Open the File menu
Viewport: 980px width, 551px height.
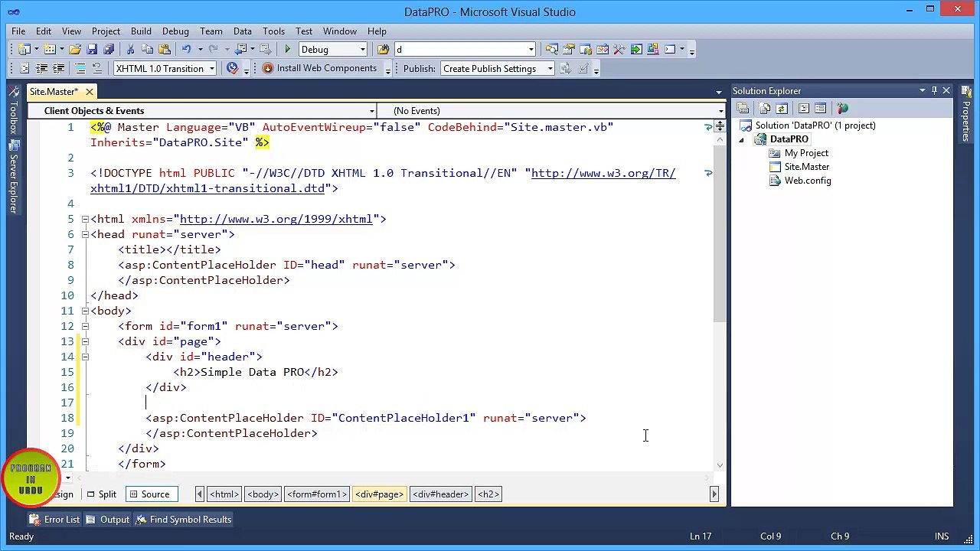[x=18, y=31]
